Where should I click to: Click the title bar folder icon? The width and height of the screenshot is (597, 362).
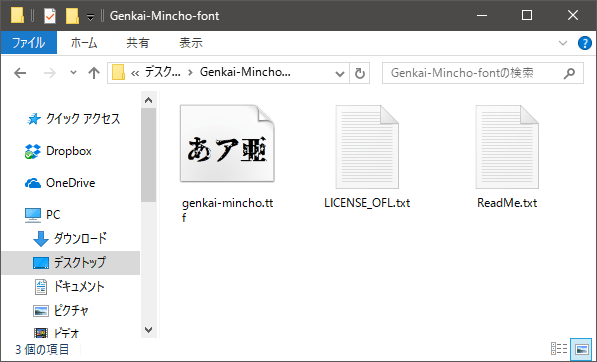(17, 16)
